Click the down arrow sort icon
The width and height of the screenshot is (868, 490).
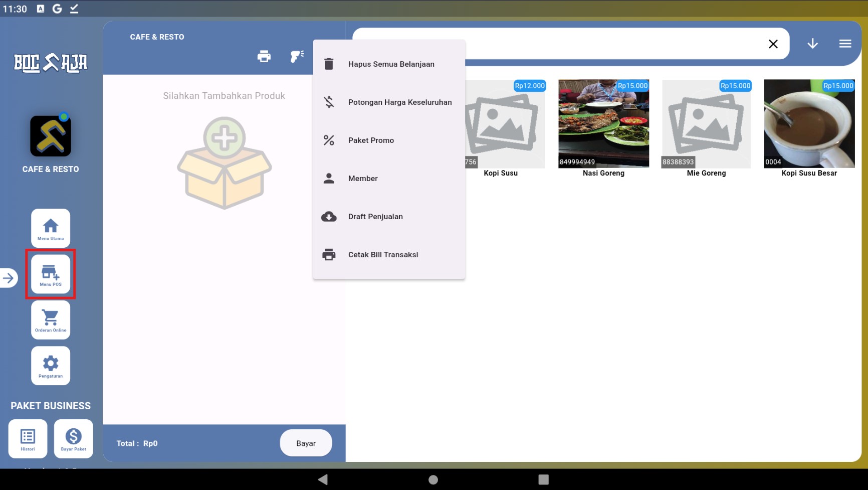pos(813,44)
